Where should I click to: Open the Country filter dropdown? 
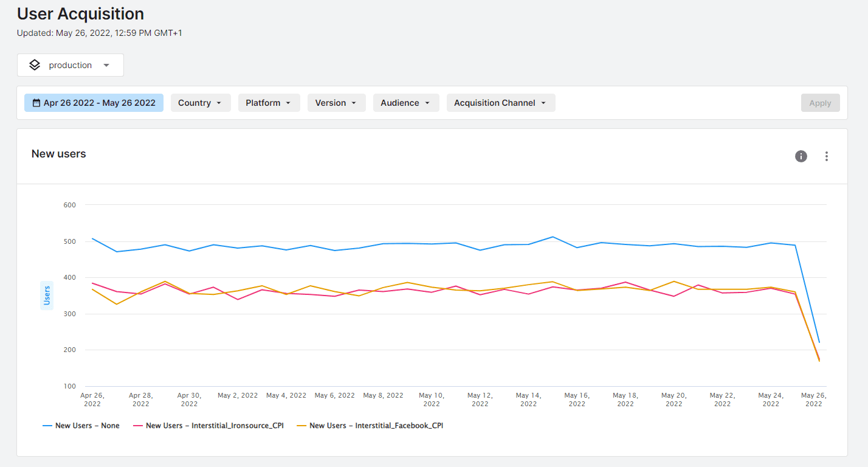[201, 102]
